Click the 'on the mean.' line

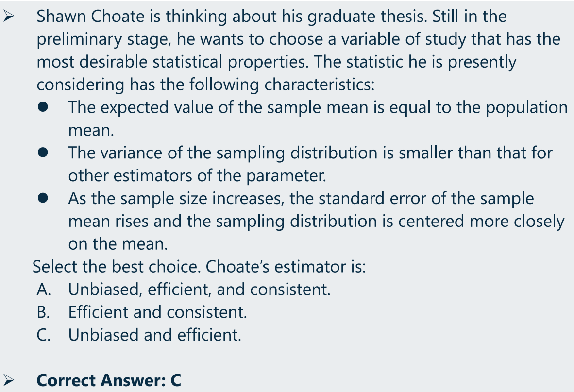point(118,244)
